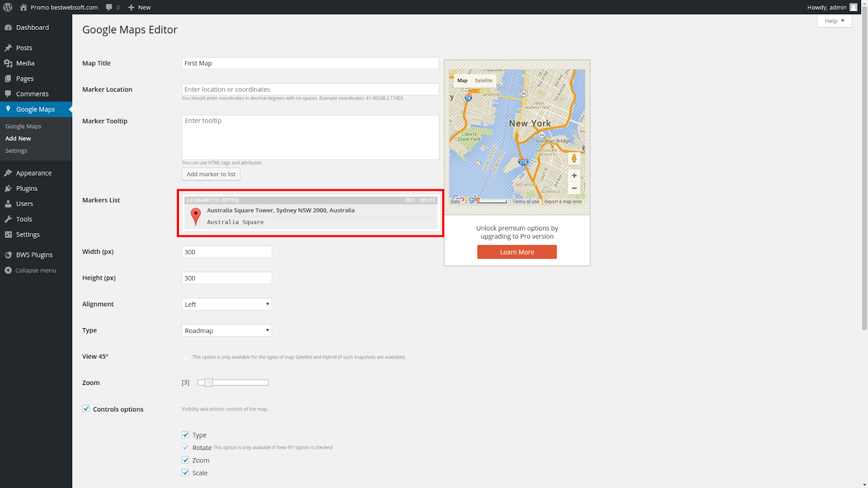Image resolution: width=868 pixels, height=488 pixels.
Task: Click the 'Australia Square Tower, Sydney NSW 2000' marker address
Action: coord(281,210)
